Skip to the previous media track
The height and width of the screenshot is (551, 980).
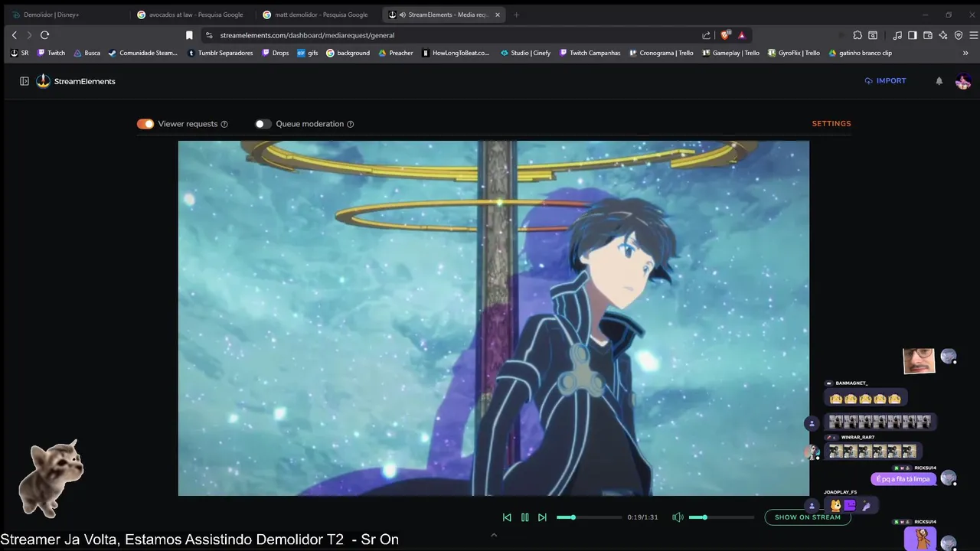tap(507, 517)
